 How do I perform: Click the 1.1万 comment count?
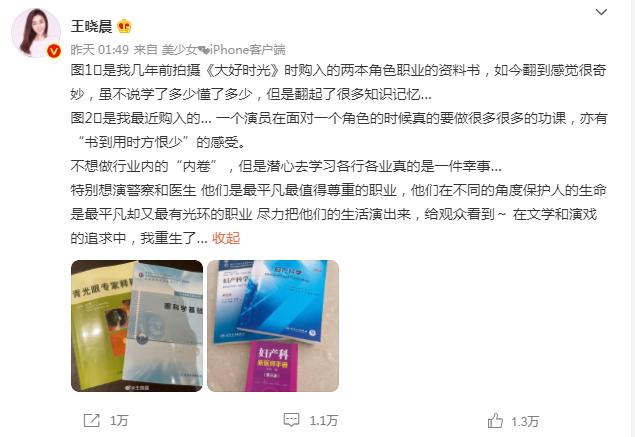324,421
